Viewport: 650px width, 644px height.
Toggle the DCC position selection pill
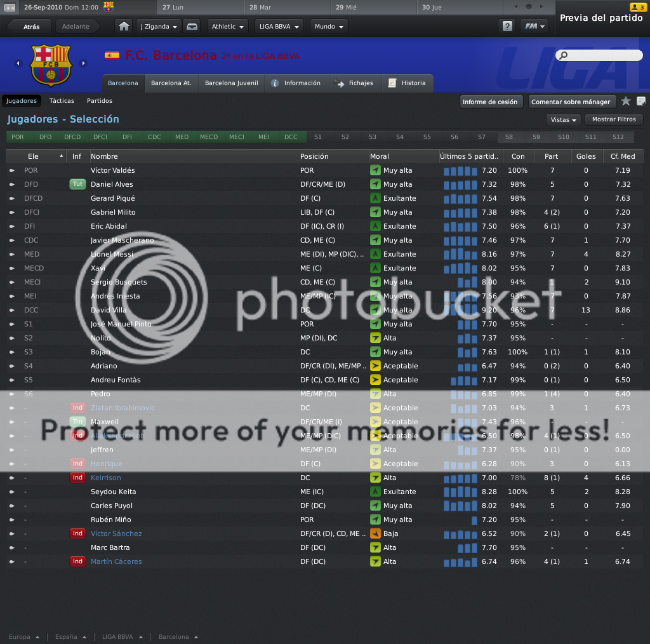click(x=291, y=137)
